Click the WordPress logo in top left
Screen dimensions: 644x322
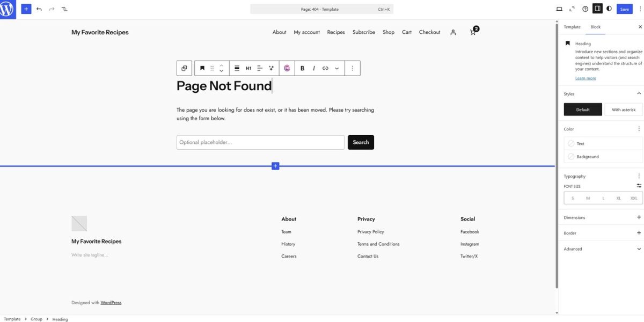coord(7,9)
